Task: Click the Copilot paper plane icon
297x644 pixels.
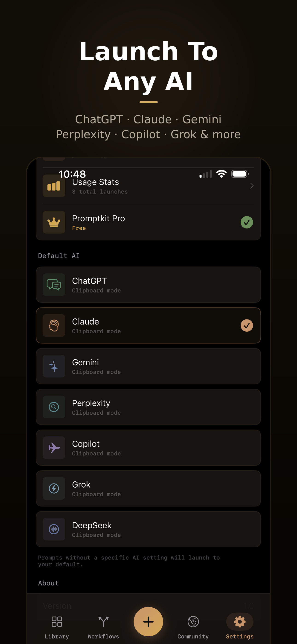Action: [x=54, y=448]
